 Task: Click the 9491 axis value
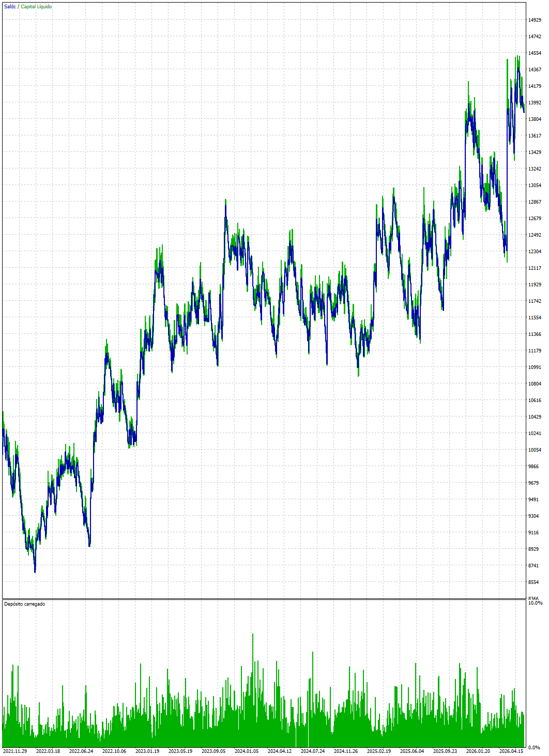pos(533,500)
